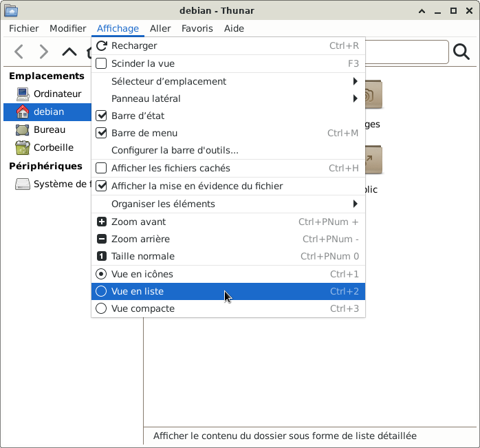The width and height of the screenshot is (480, 448).
Task: Expand the Panneau latéral submenu arrow
Action: click(x=355, y=98)
